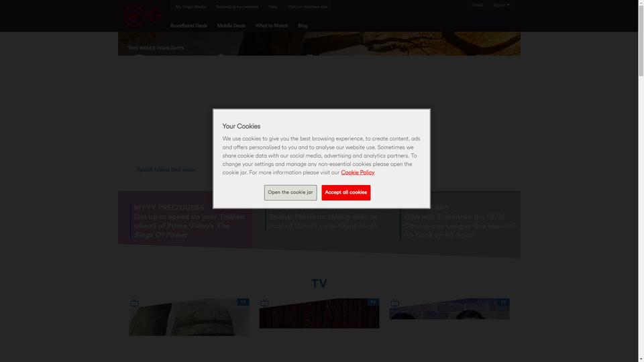The height and width of the screenshot is (362, 644).
Task: Open the Broadband Deals menu item
Action: (x=189, y=25)
